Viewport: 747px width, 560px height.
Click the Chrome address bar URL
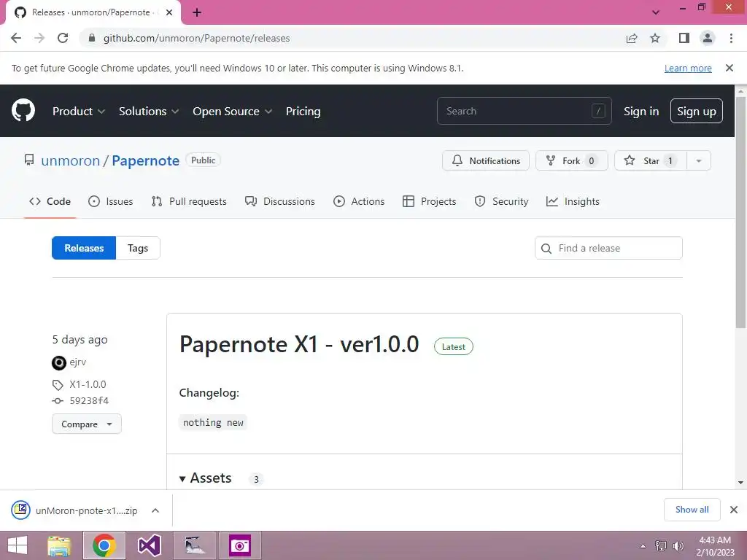196,38
